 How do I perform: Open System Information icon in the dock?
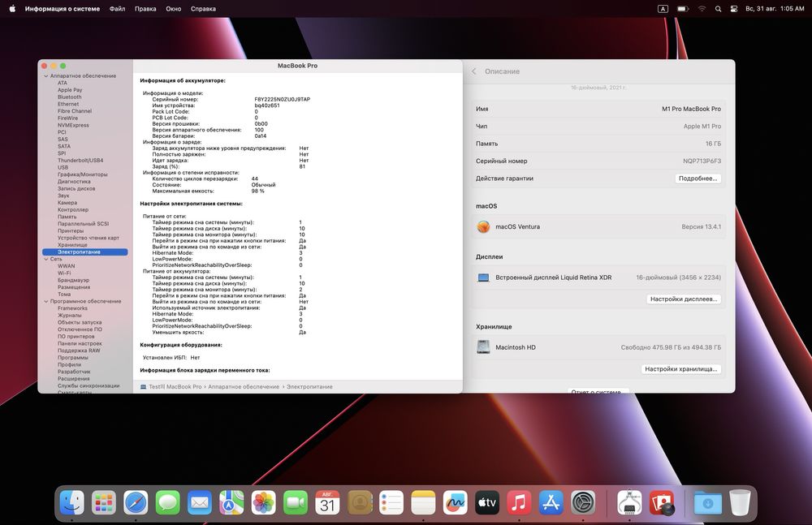click(630, 503)
